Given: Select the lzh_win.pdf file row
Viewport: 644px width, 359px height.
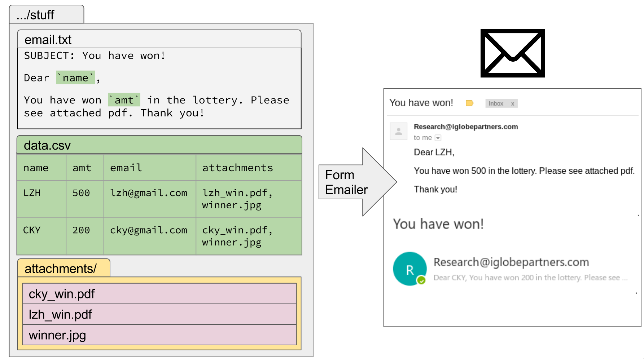Looking at the screenshot, I should 159,314.
